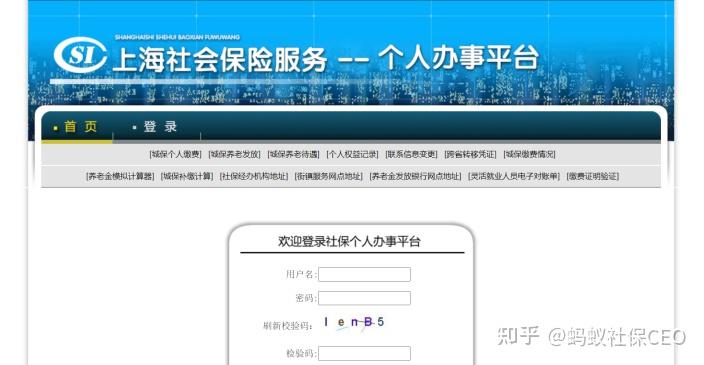Open the 城保个人缴费 link
This screenshot has height=365, width=704.
pyautogui.click(x=176, y=154)
